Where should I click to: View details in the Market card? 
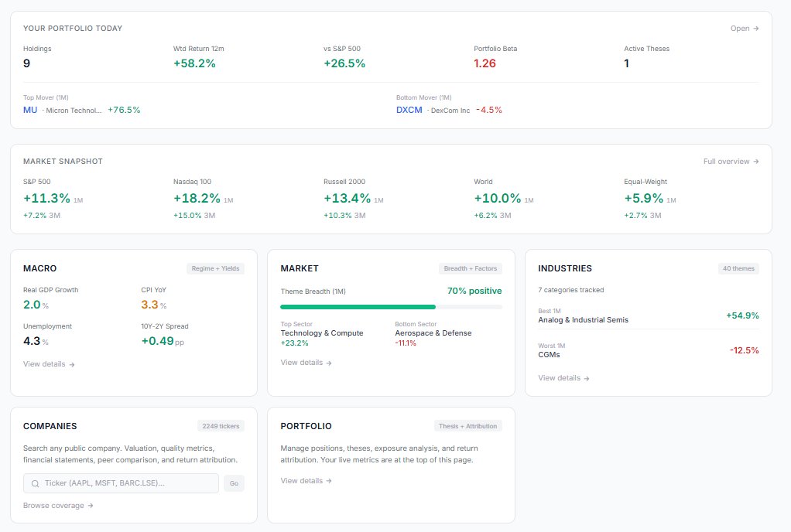(306, 362)
